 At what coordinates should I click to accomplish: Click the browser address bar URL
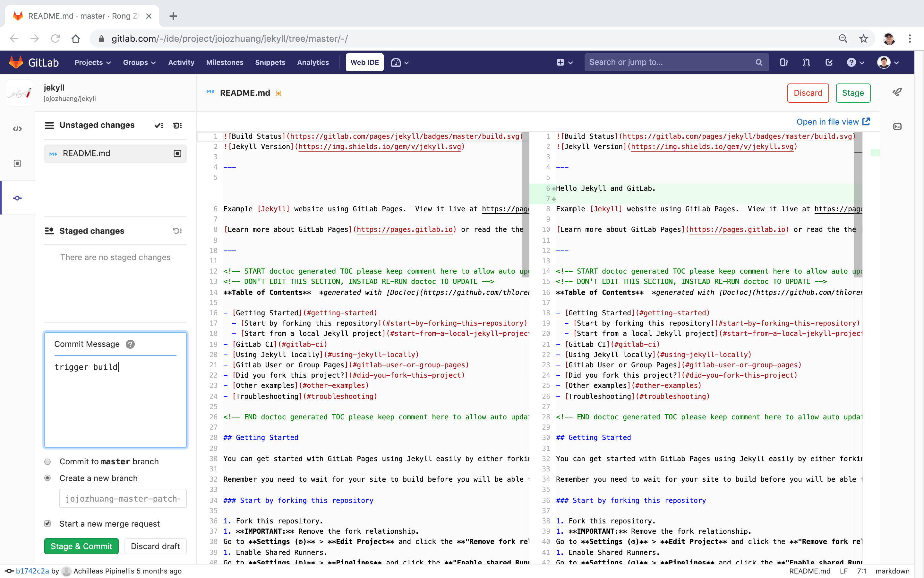point(229,39)
